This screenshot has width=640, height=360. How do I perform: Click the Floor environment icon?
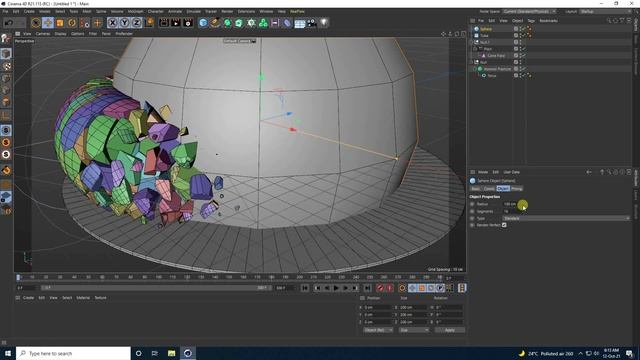[x=300, y=23]
